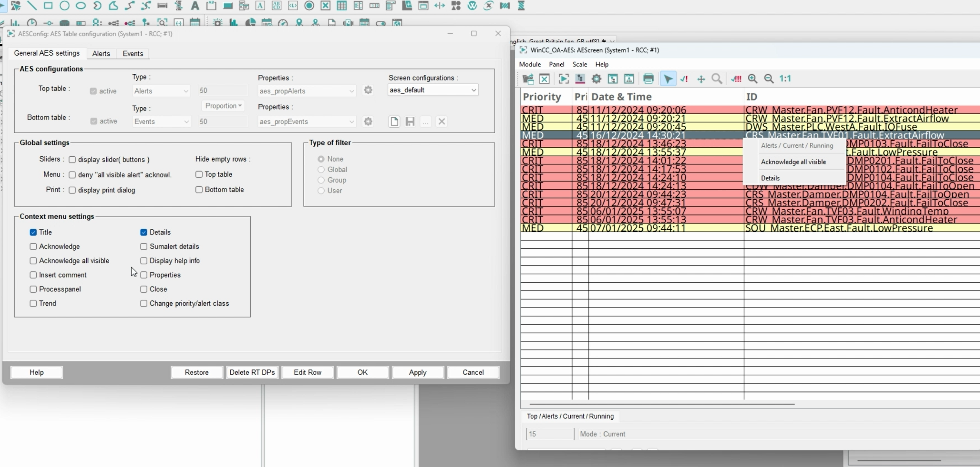
Task: Open the gear settings icon in AEScreen toolbar
Action: tap(596, 79)
